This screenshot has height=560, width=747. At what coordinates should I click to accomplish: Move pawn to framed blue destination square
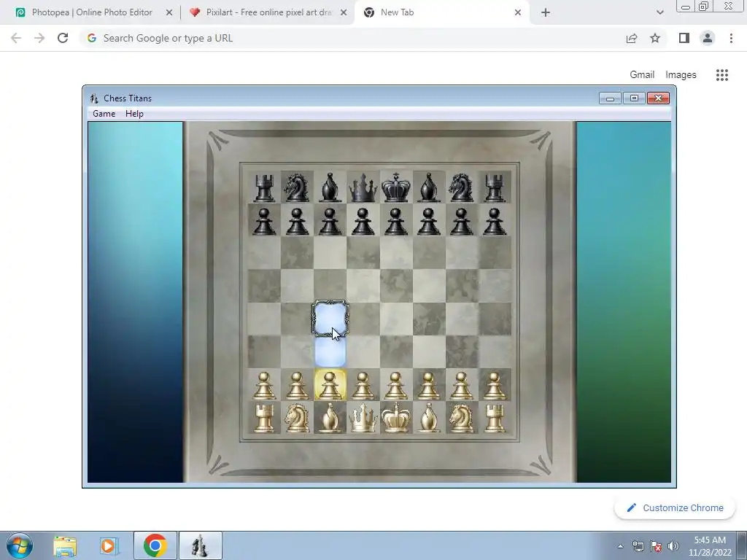(330, 319)
